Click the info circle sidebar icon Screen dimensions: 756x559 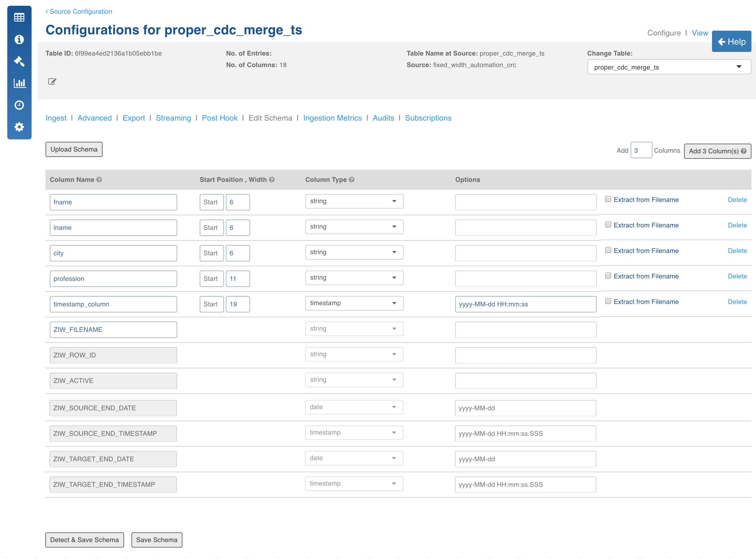point(19,39)
